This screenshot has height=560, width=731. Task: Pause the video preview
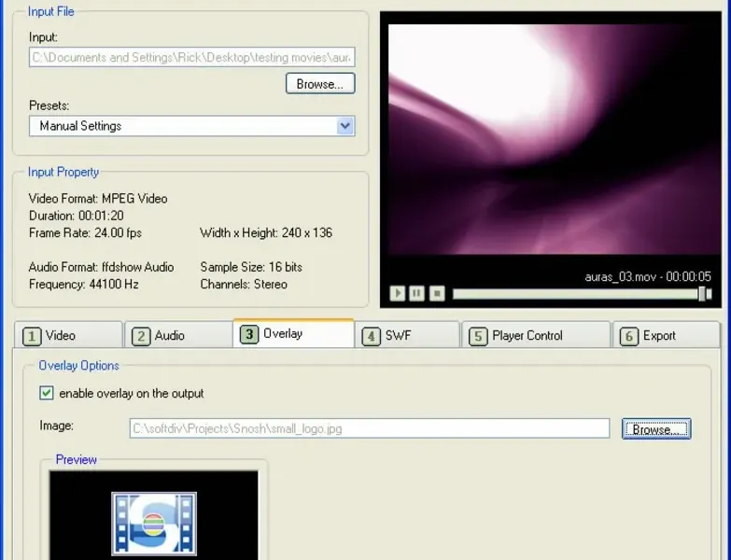click(x=416, y=293)
